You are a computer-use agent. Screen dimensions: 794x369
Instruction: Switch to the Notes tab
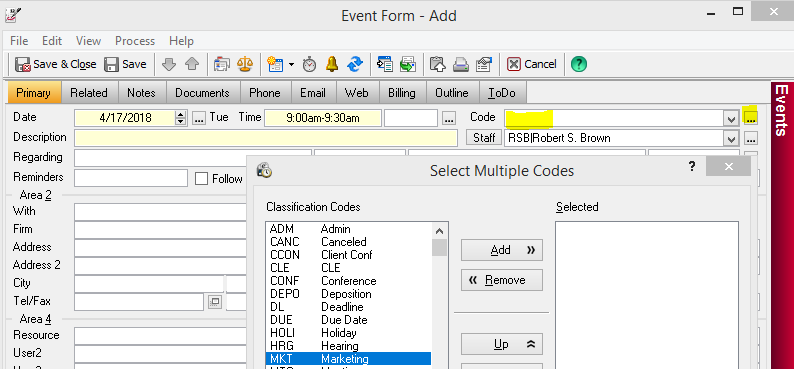pyautogui.click(x=141, y=93)
